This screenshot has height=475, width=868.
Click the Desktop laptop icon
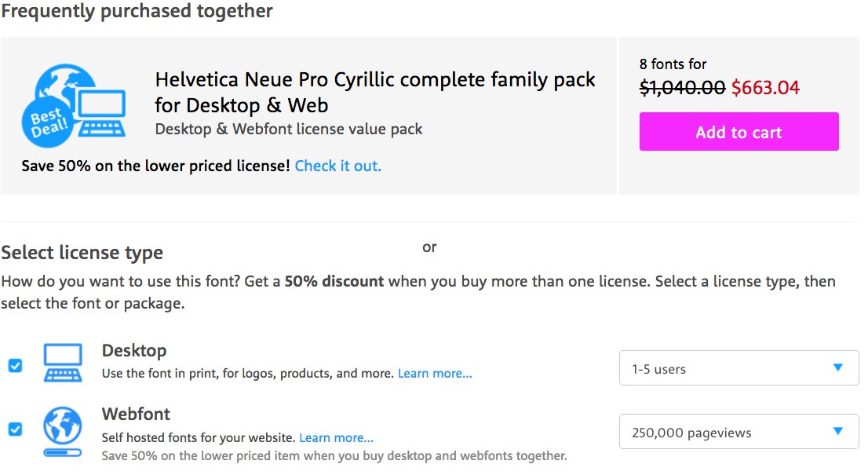[63, 363]
